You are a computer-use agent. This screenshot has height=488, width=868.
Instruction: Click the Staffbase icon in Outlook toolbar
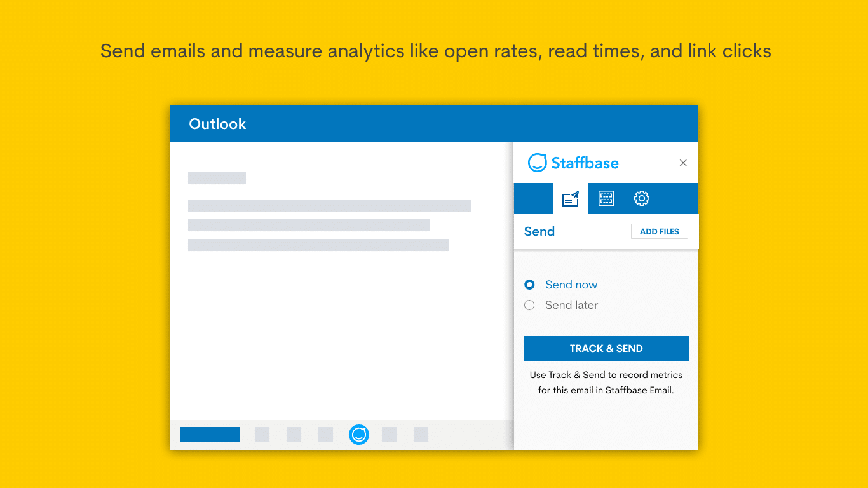click(359, 435)
